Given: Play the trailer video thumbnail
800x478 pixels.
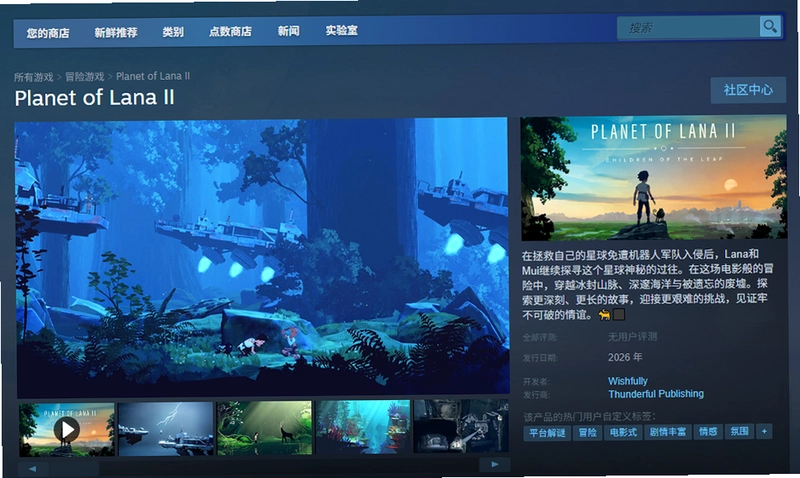Looking at the screenshot, I should pyautogui.click(x=67, y=429).
